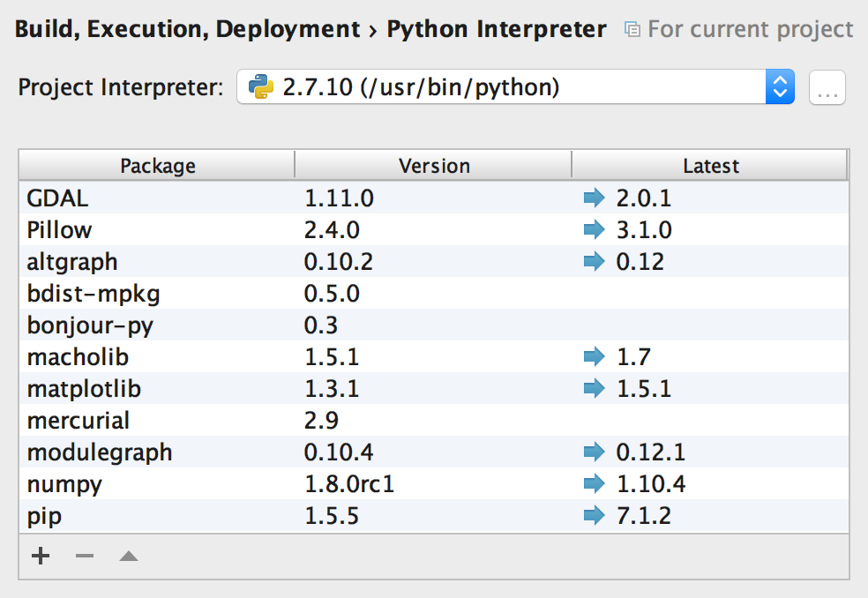This screenshot has height=598, width=868.
Task: Sort by the Version column header
Action: (433, 166)
